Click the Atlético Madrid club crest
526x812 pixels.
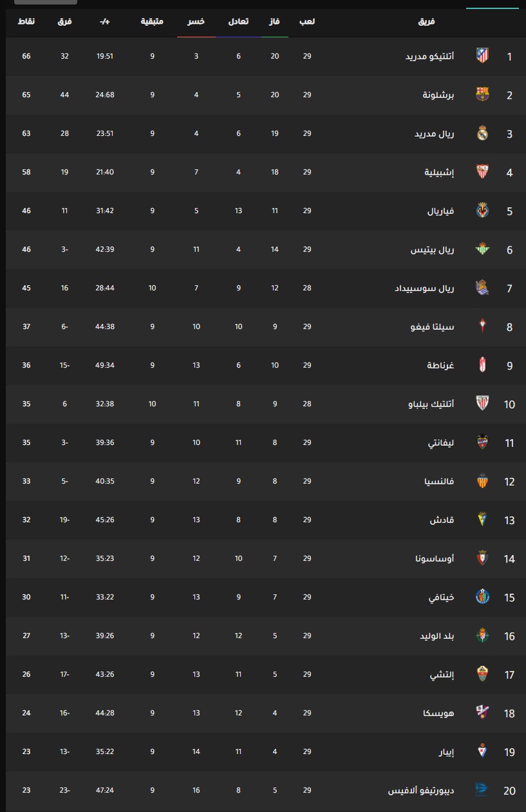[x=482, y=56]
